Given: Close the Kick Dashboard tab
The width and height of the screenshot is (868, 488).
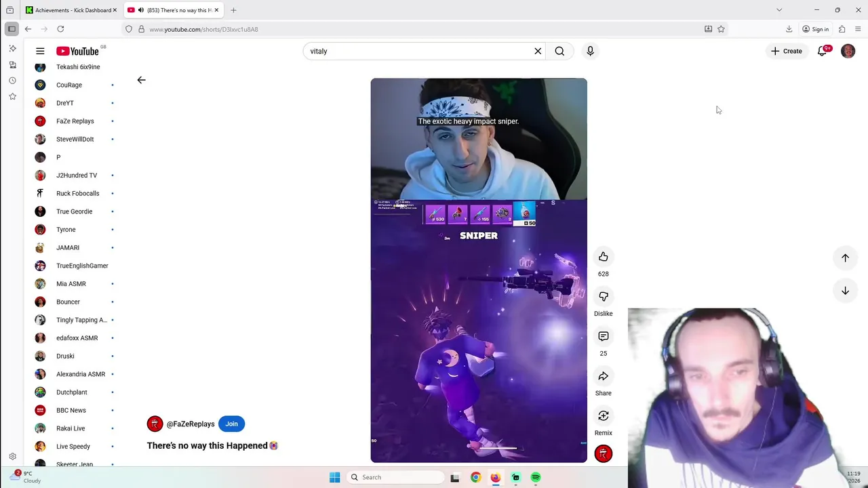Looking at the screenshot, I should 114,10.
